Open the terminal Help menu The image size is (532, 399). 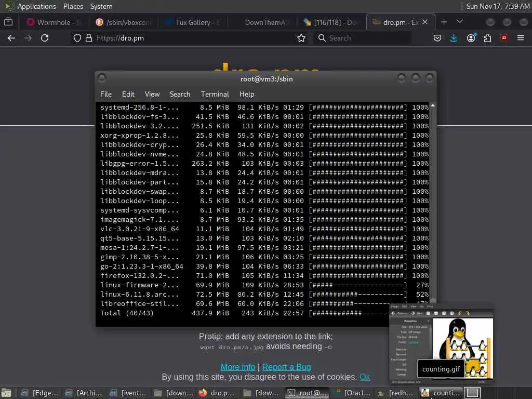coord(247,95)
